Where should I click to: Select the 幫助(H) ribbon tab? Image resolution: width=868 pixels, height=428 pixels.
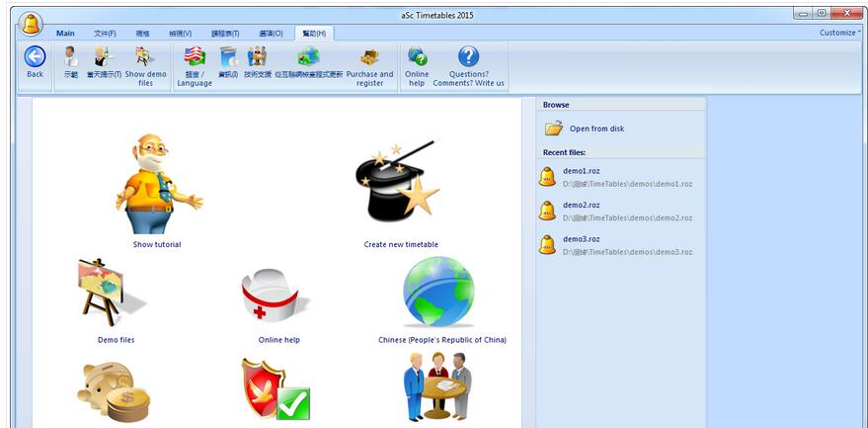(314, 34)
